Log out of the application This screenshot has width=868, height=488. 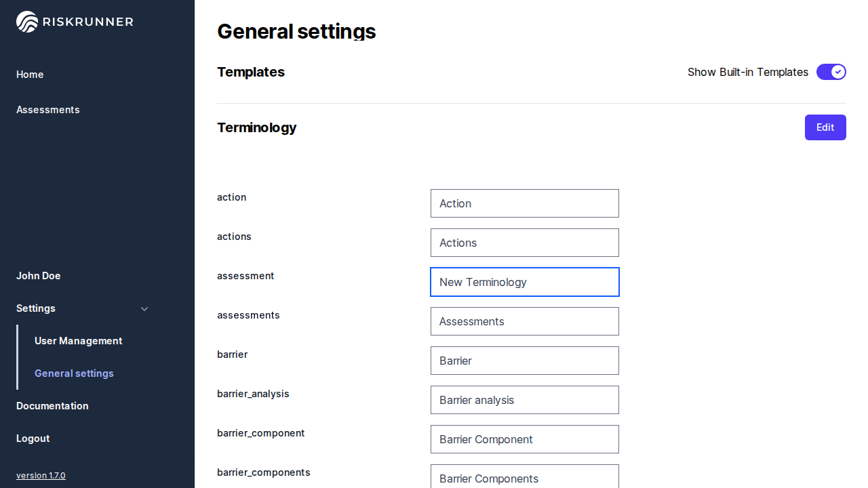coord(33,439)
